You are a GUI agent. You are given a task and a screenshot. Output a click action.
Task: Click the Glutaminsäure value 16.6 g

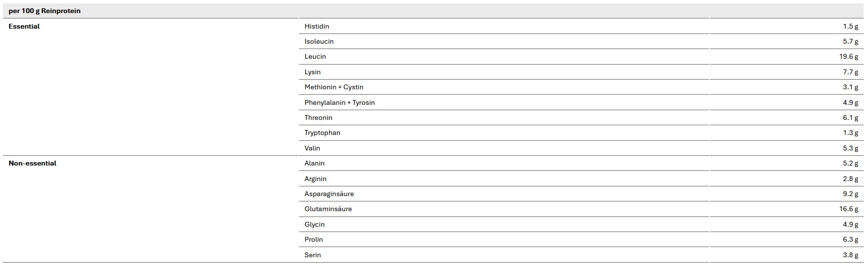(x=849, y=209)
